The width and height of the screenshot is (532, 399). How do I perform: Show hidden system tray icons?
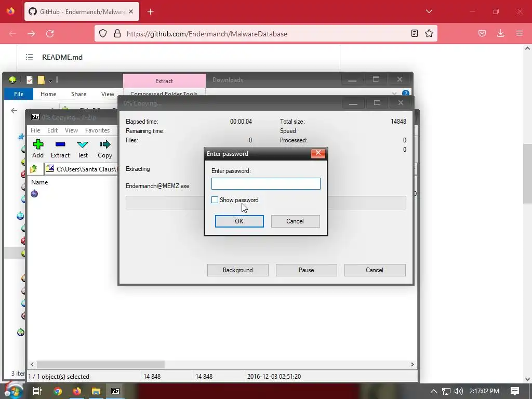tap(433, 391)
